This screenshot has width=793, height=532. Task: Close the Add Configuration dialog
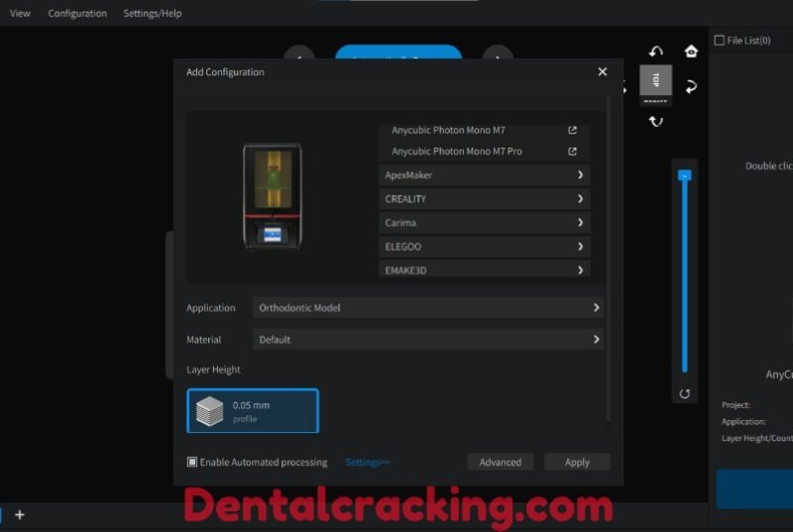pos(602,71)
